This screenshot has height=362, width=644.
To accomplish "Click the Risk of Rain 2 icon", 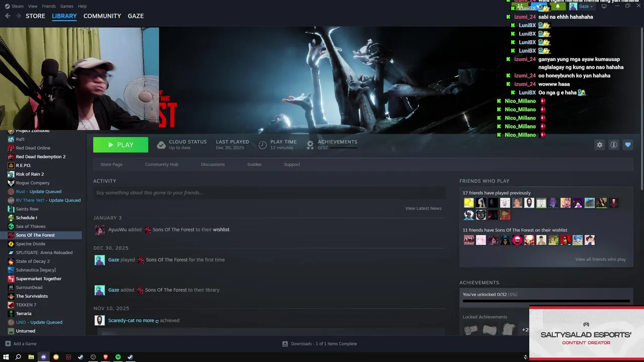I will click(x=11, y=174).
